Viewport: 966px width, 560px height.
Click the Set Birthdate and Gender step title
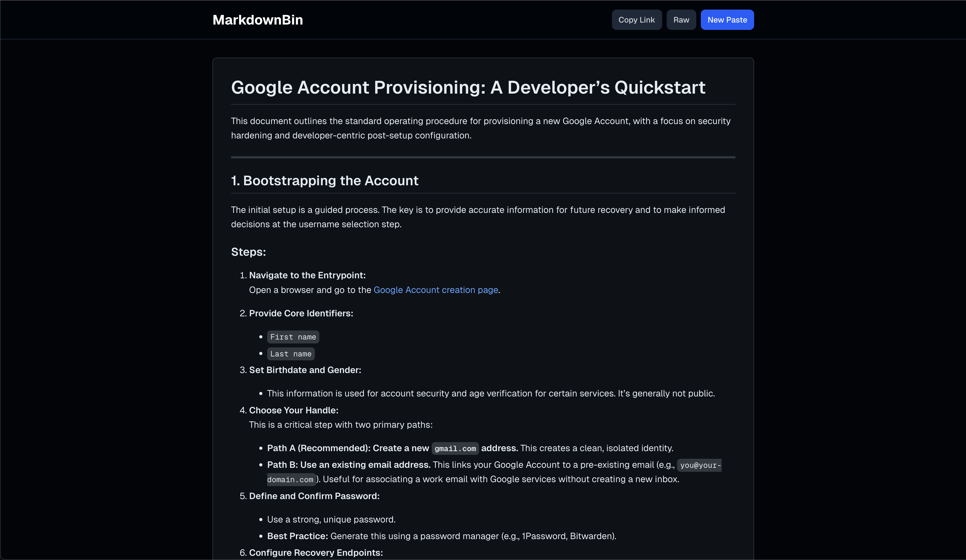click(305, 370)
